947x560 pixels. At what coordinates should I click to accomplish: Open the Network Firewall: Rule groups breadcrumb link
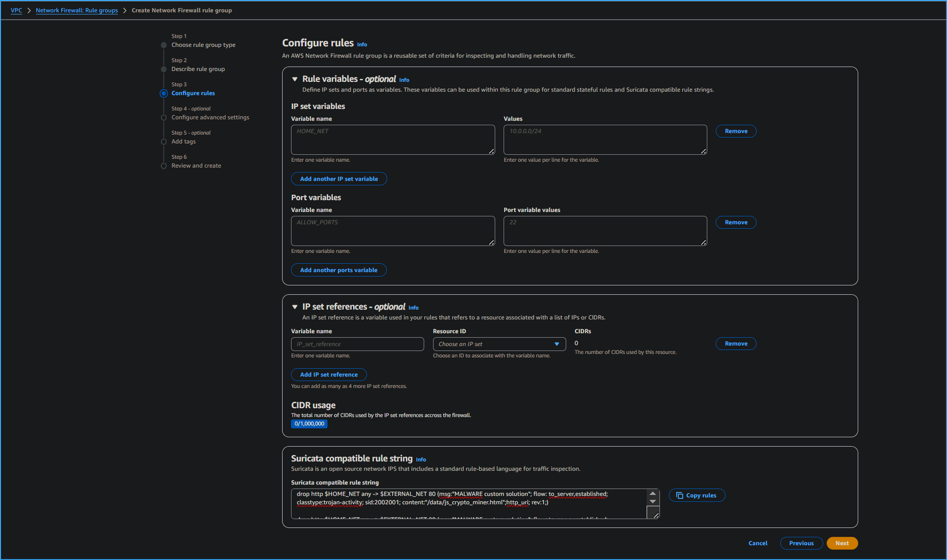(76, 10)
